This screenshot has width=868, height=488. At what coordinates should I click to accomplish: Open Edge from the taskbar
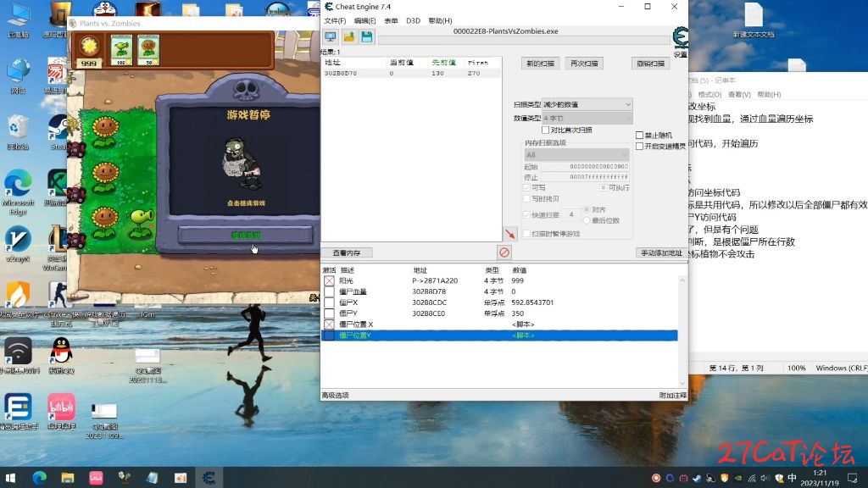pyautogui.click(x=39, y=477)
